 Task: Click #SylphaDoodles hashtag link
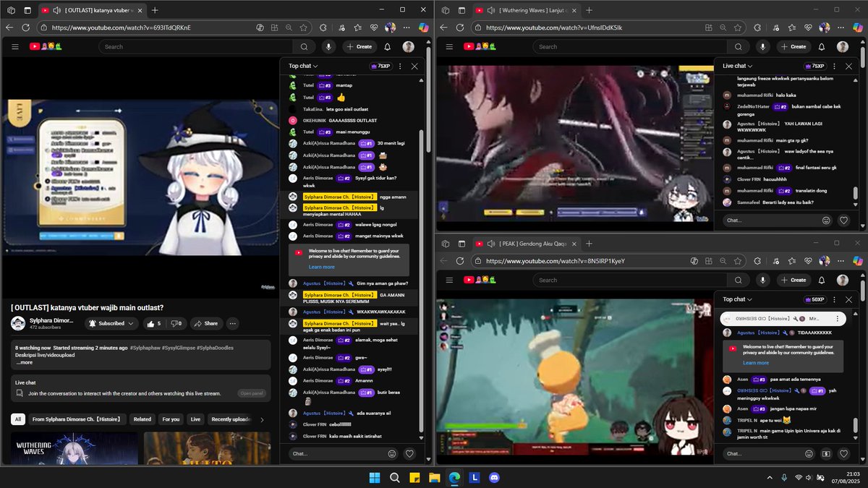coord(215,348)
